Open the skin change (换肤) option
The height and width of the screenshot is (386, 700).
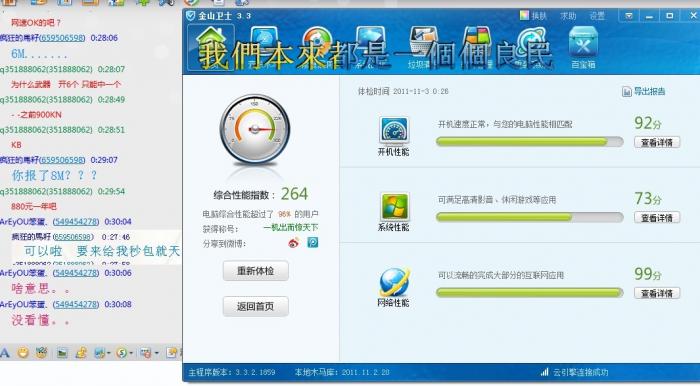coord(533,16)
